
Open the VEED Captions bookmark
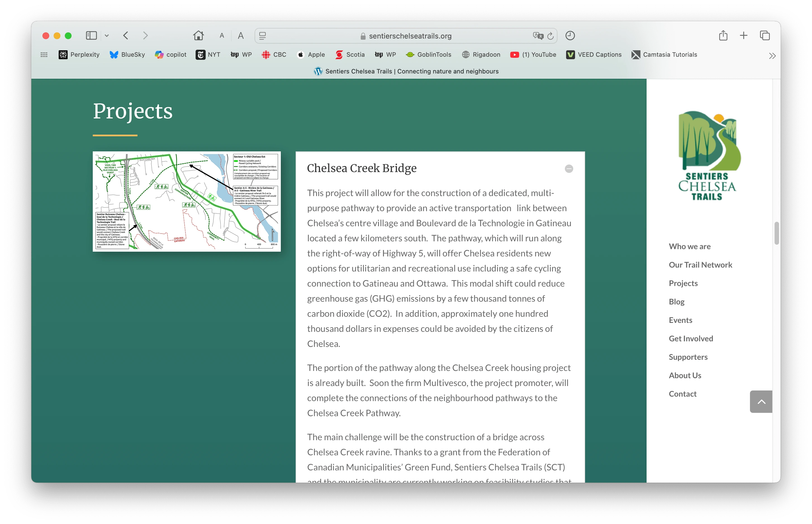(594, 55)
